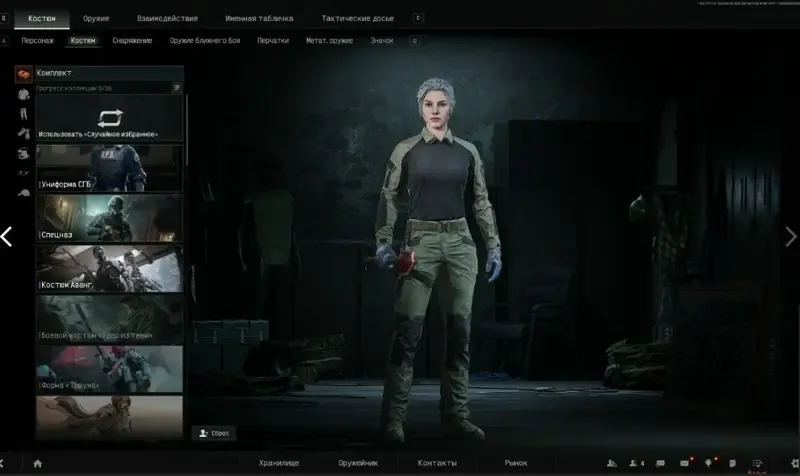Go to the home screen icon

point(37,463)
